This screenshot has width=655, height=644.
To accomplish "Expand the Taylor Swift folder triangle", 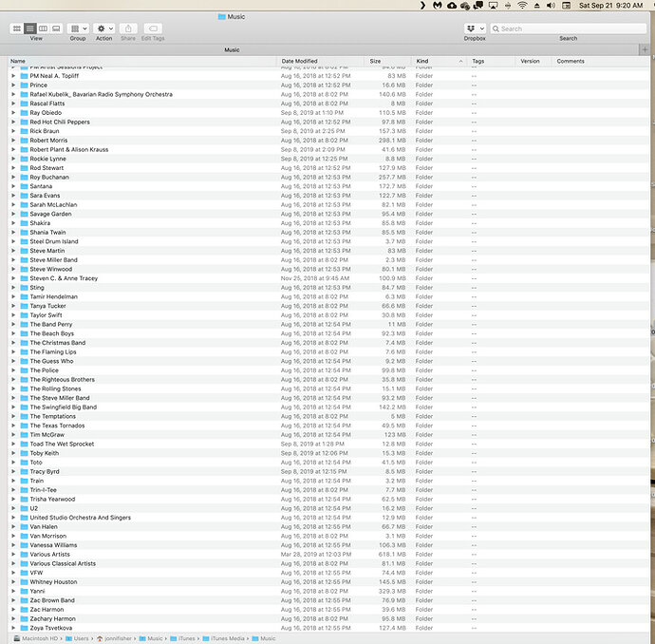I will pyautogui.click(x=13, y=315).
